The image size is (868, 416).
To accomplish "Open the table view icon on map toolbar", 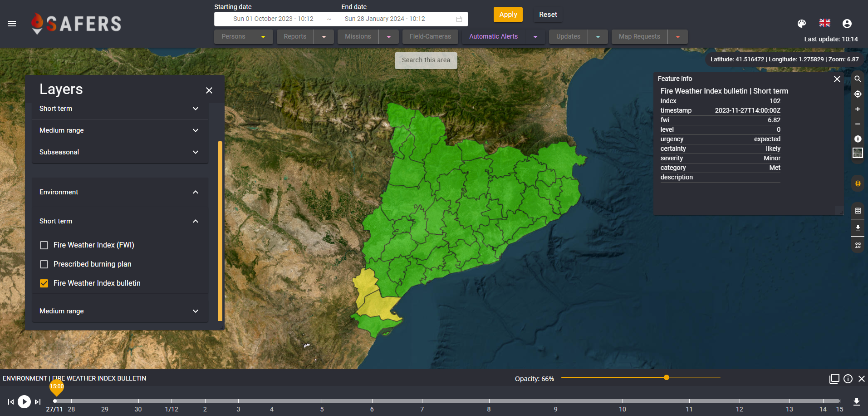I will tap(858, 211).
